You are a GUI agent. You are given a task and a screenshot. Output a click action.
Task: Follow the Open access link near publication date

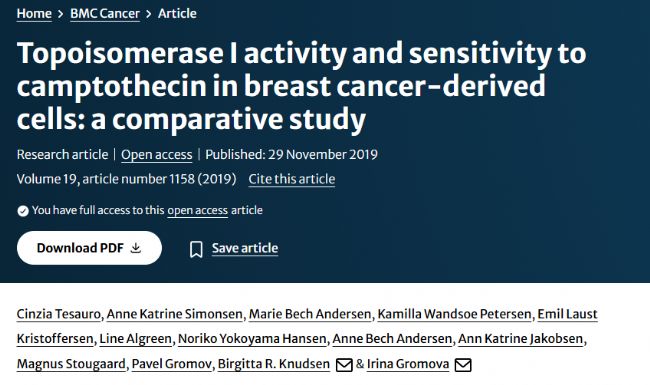[x=157, y=155]
